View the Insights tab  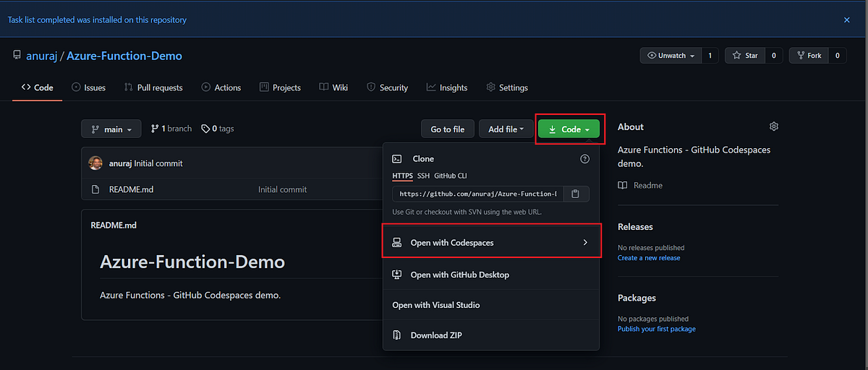447,87
